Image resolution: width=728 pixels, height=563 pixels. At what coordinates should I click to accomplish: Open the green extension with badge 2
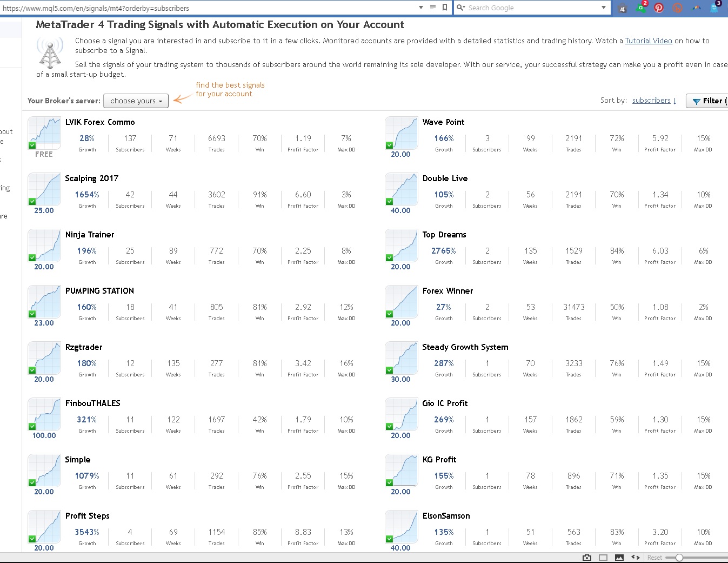pos(641,8)
